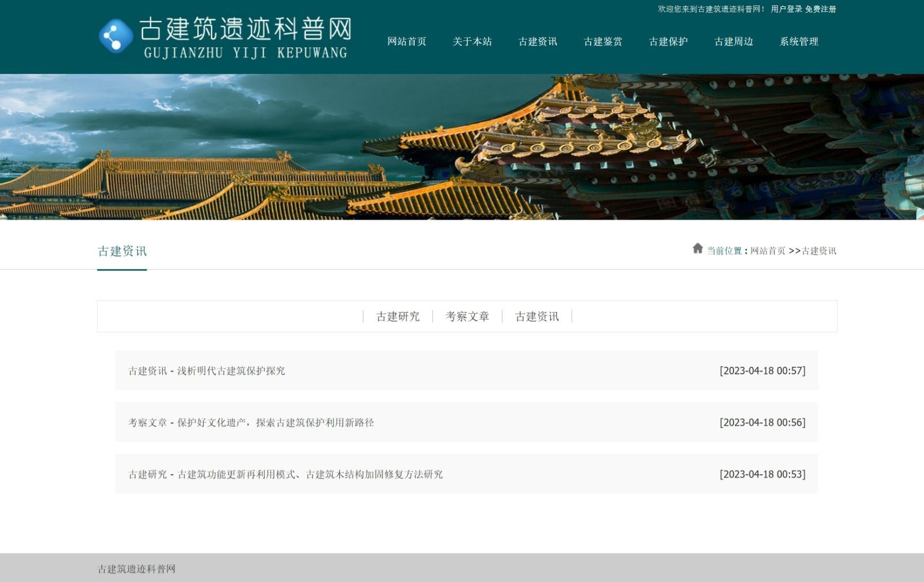Click the 用户登录 link
The image size is (924, 582).
point(786,9)
